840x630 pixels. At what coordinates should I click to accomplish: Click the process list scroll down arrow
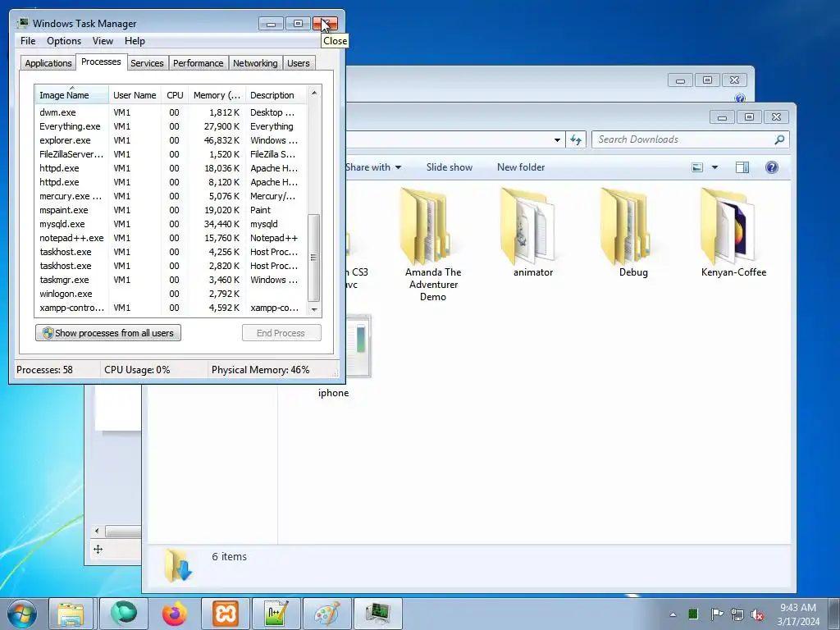click(314, 309)
